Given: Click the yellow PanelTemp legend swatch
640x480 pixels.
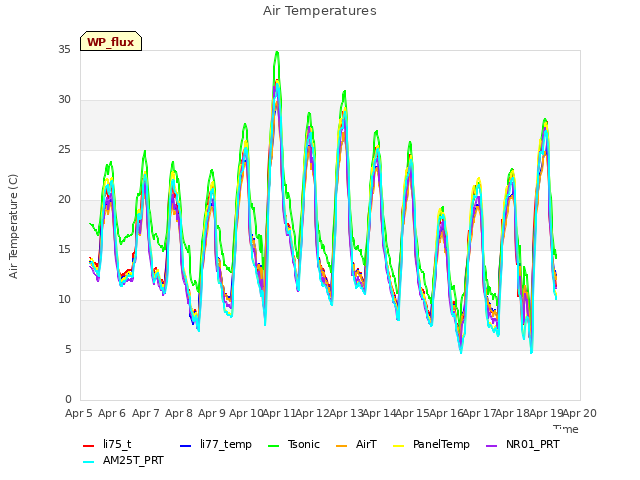Looking at the screenshot, I should point(398,445).
